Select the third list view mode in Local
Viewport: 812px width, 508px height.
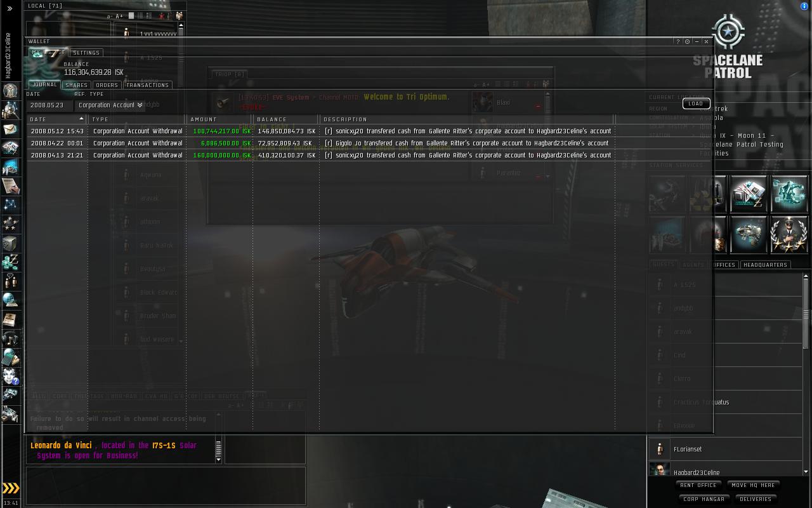[149, 16]
